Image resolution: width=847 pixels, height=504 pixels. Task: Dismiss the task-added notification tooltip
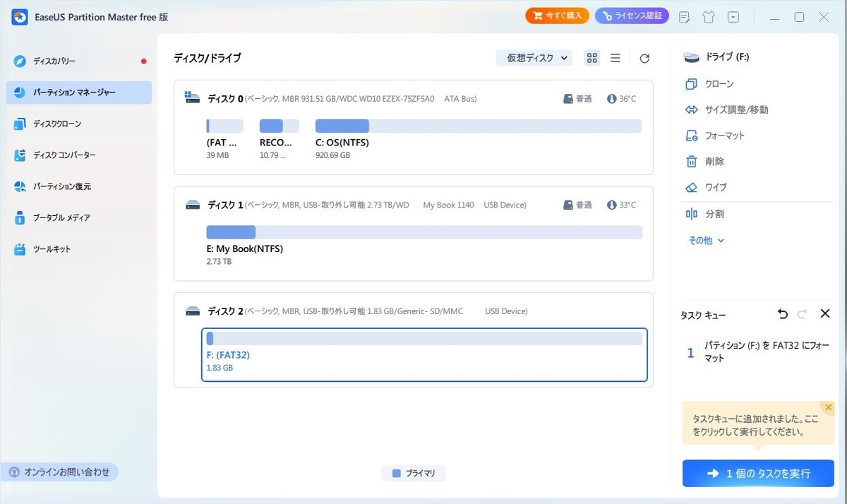tap(828, 407)
